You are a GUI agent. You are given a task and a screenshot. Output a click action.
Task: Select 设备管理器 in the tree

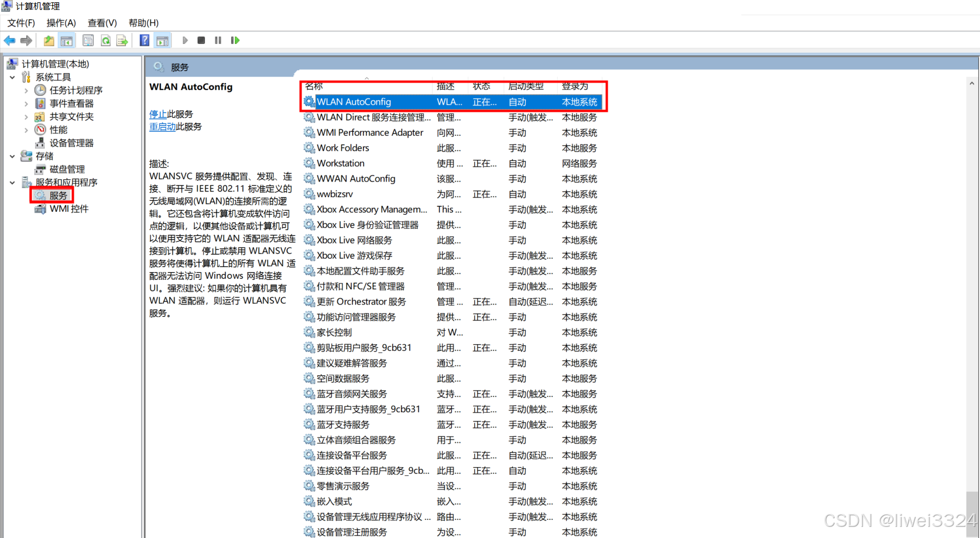click(x=71, y=143)
